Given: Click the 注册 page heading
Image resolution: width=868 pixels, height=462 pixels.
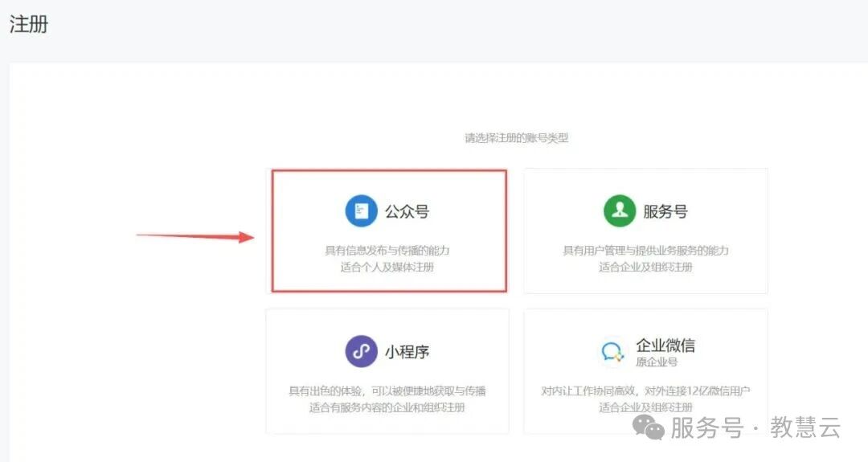Looking at the screenshot, I should coord(29,24).
